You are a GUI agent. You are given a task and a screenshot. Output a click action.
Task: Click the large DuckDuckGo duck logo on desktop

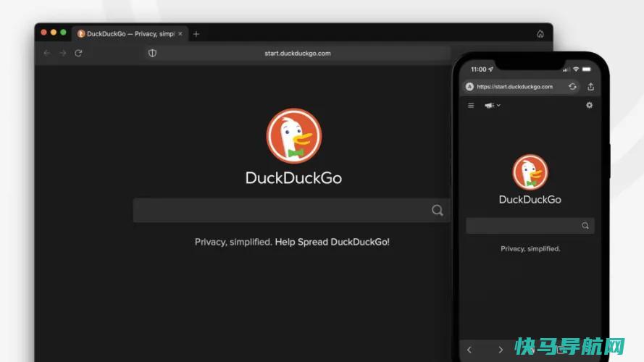tap(293, 136)
